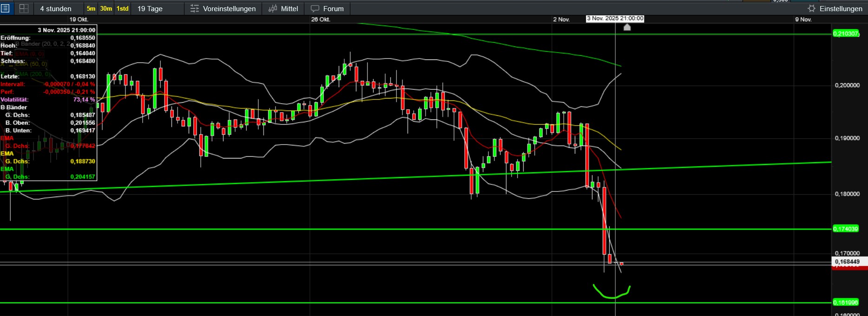The height and width of the screenshot is (316, 868).
Task: Select the 0,174039 support line price label
Action: pyautogui.click(x=846, y=229)
